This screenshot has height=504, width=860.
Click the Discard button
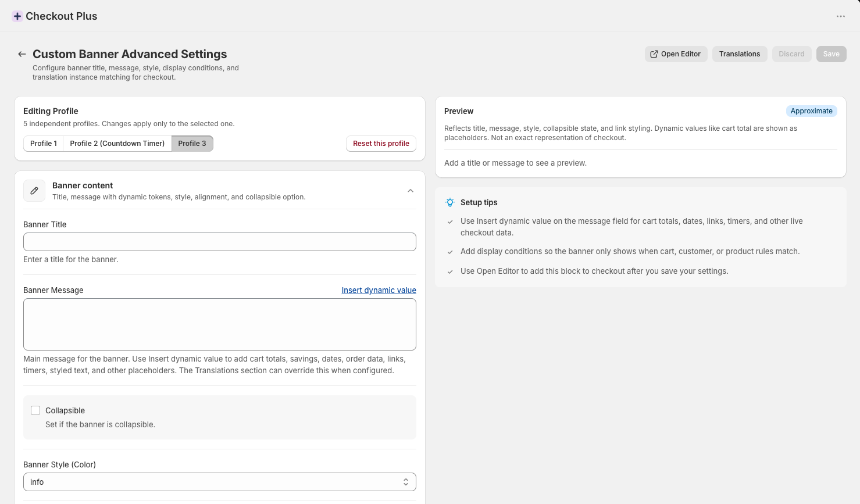[791, 54]
